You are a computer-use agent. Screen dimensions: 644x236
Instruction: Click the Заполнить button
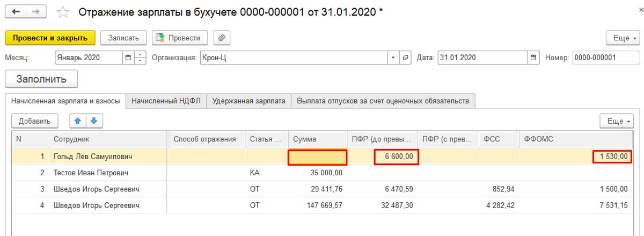coord(41,79)
